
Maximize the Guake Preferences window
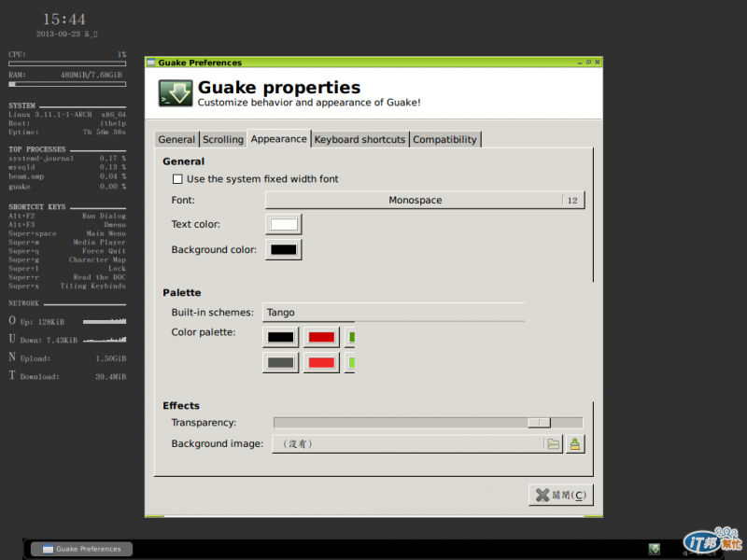tap(588, 63)
